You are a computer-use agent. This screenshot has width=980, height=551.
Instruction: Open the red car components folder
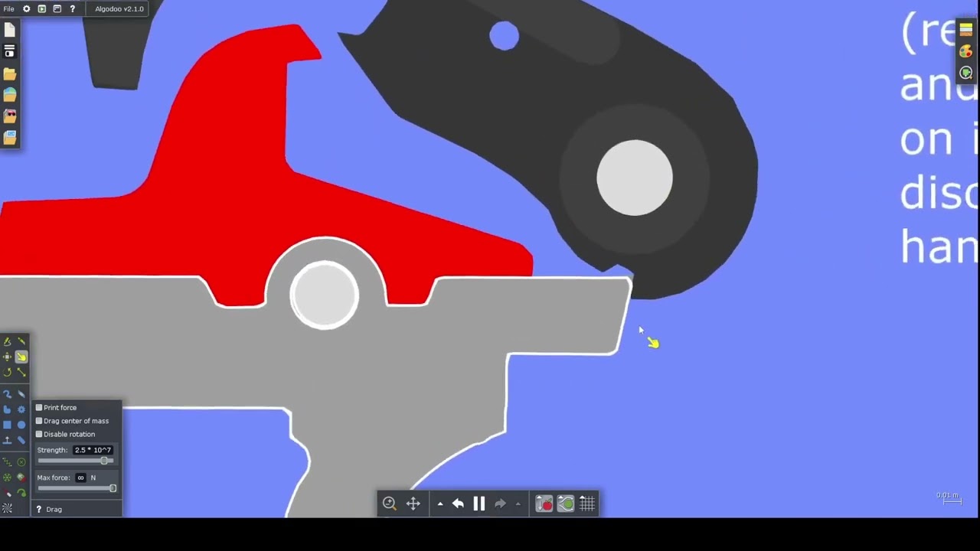pyautogui.click(x=9, y=116)
